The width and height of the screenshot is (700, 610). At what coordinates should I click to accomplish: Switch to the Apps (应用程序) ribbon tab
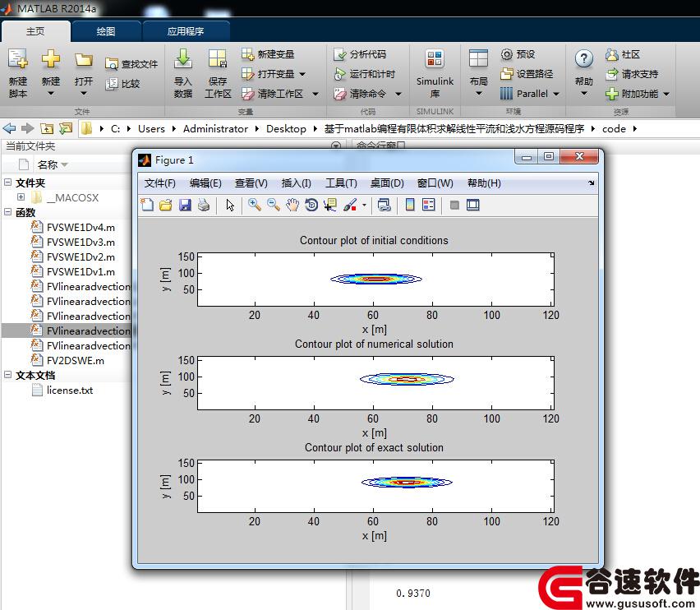pos(185,31)
